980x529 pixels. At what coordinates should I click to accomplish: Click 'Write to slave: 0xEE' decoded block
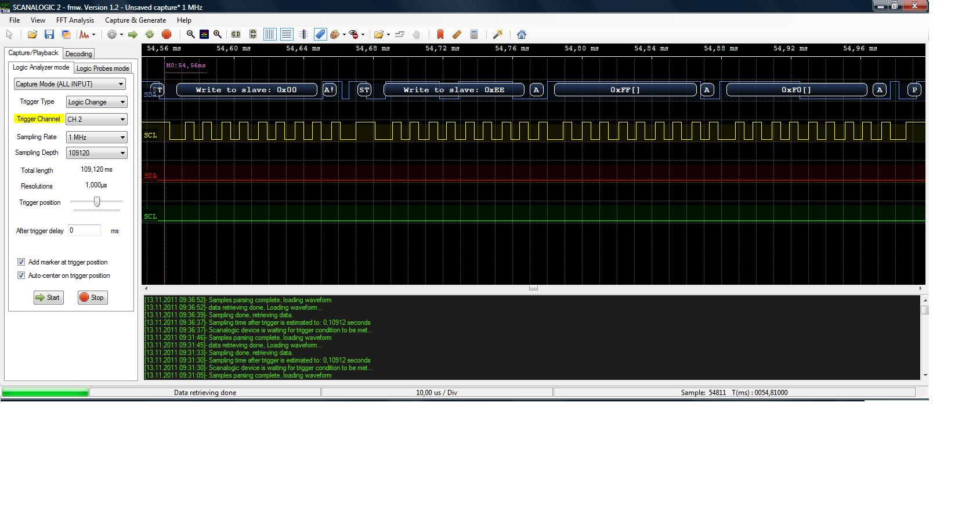pos(454,90)
